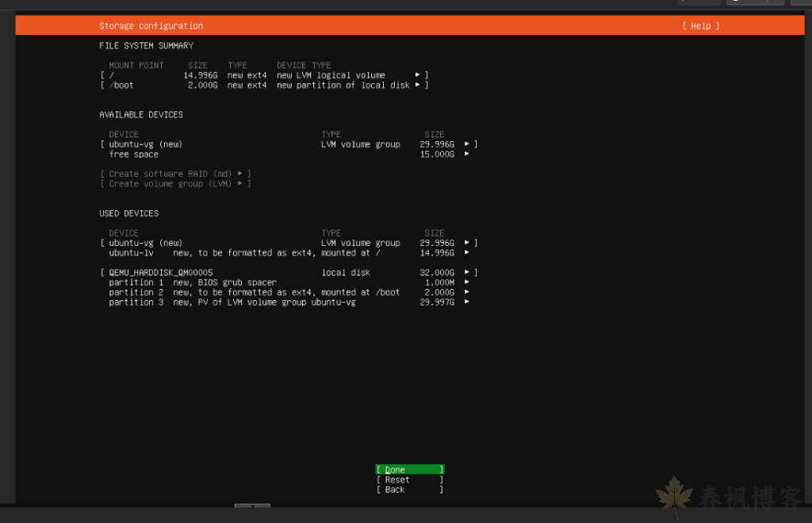Select ubuntu-vg (new) in Available Devices
The image size is (812, 523).
(x=289, y=144)
